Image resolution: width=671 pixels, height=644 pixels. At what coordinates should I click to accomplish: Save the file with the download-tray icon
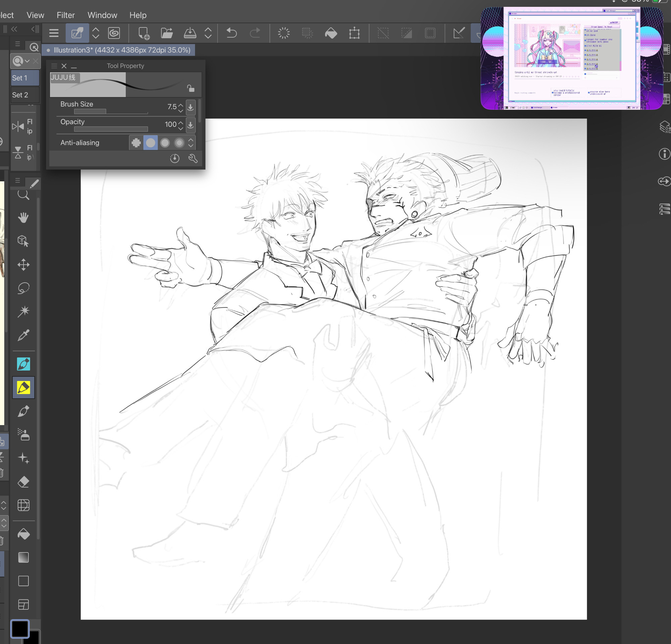point(190,33)
